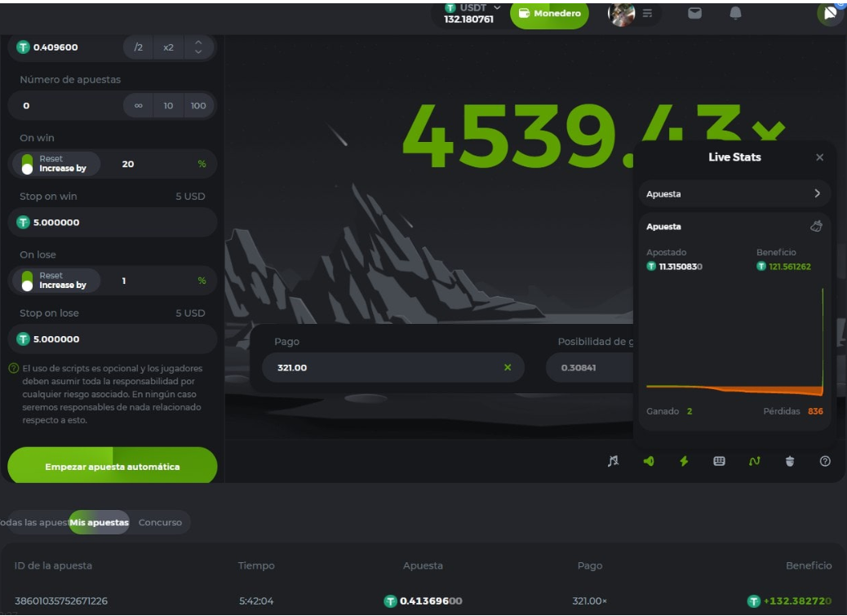The width and height of the screenshot is (847, 616).
Task: Toggle On win Reset/Increase by switch
Action: pos(28,164)
